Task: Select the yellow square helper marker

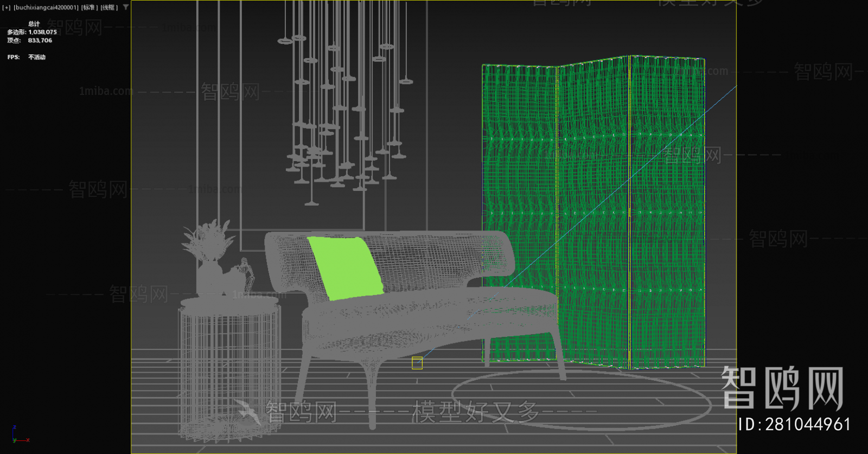Action: pyautogui.click(x=417, y=363)
